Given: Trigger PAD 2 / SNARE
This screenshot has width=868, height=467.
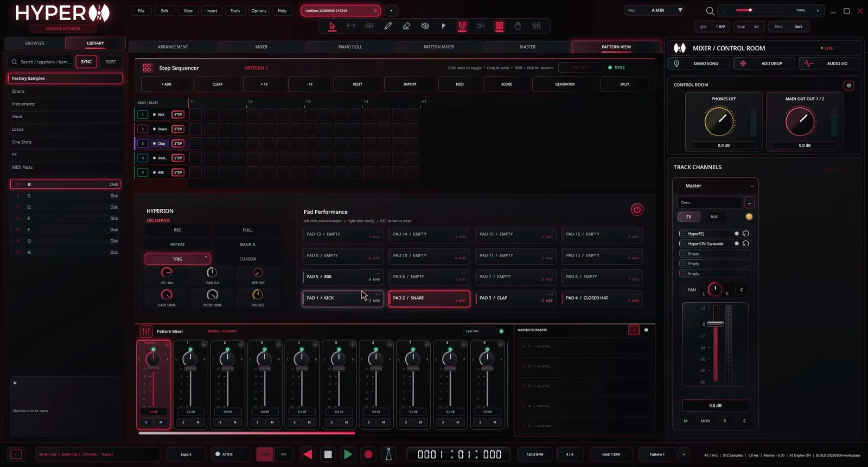Looking at the screenshot, I should (x=429, y=298).
